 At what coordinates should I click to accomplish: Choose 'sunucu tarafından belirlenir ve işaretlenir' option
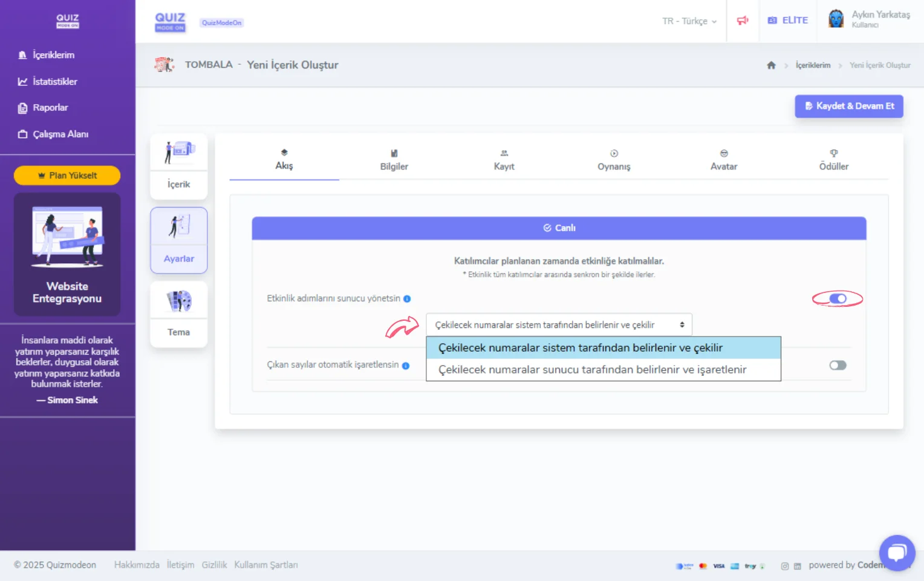click(592, 370)
